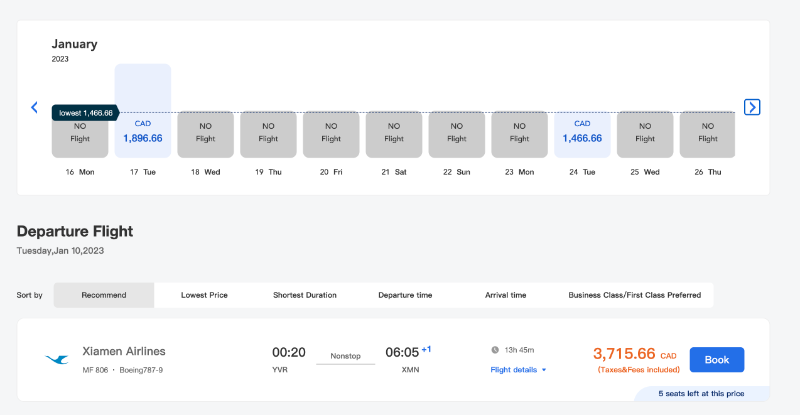Image resolution: width=800 pixels, height=415 pixels.
Task: Click the Thursday 26 No Flight cell
Action: [x=707, y=133]
